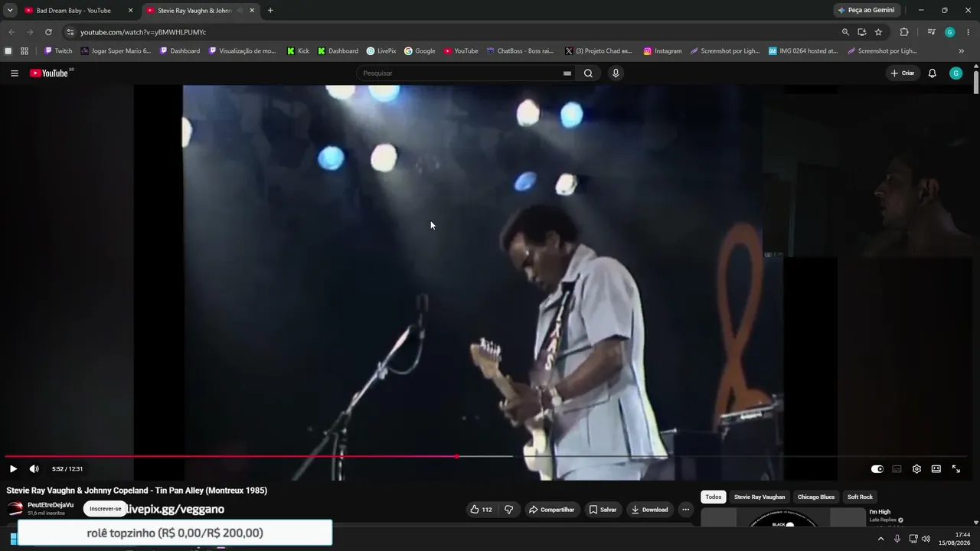Screen dimensions: 980x551
Task: Select the Todos filter chip
Action: tap(714, 497)
